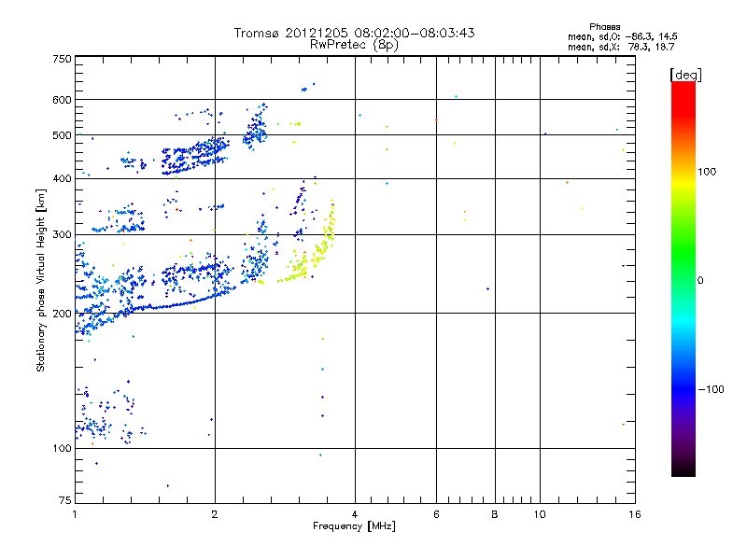This screenshot has height=560, width=747.
Task: Click the colorbar tick label '-100'
Action: [711, 389]
